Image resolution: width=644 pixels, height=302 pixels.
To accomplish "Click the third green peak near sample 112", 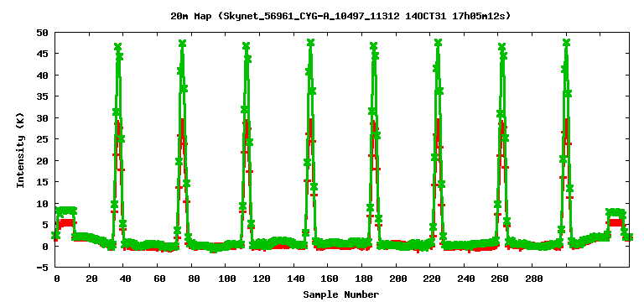I will [x=246, y=45].
